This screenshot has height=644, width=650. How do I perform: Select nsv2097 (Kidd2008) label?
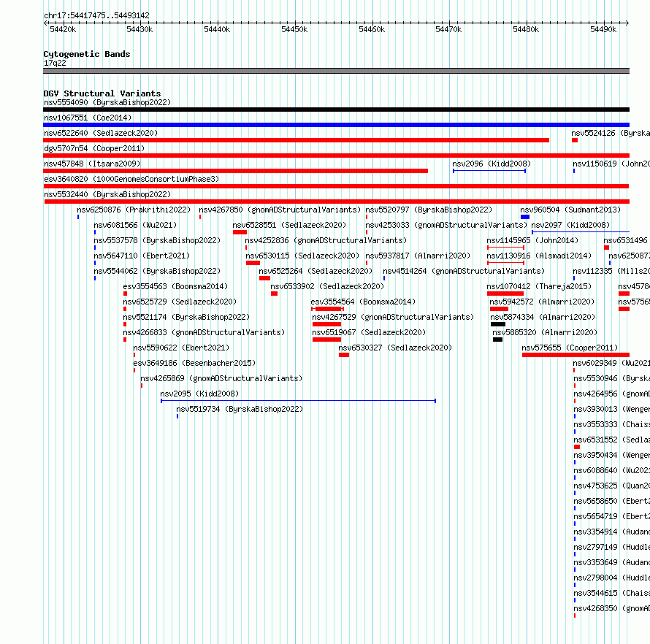[570, 225]
